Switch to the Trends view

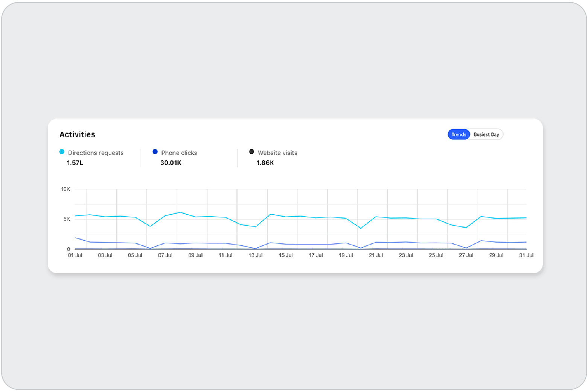(x=459, y=134)
